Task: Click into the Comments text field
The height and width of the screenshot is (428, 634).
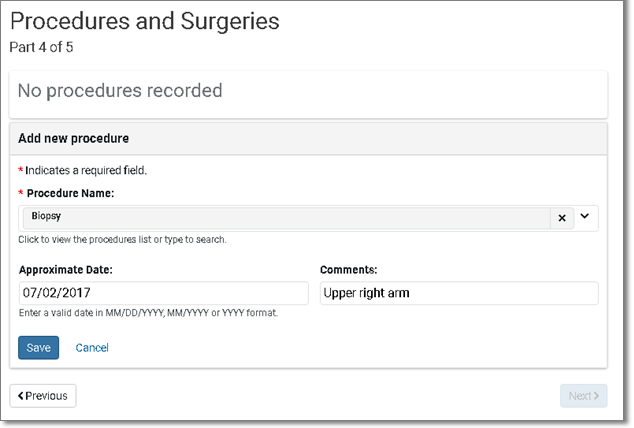Action: click(x=459, y=293)
